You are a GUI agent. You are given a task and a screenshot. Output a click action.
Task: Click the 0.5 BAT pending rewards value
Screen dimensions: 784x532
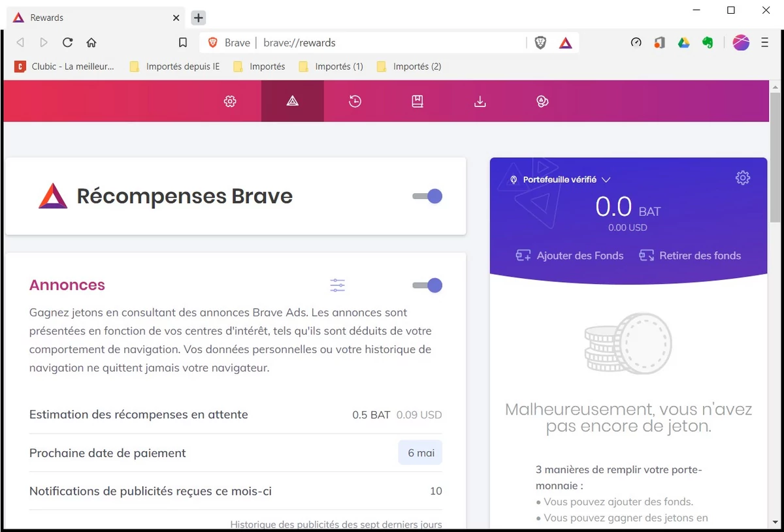click(x=371, y=415)
